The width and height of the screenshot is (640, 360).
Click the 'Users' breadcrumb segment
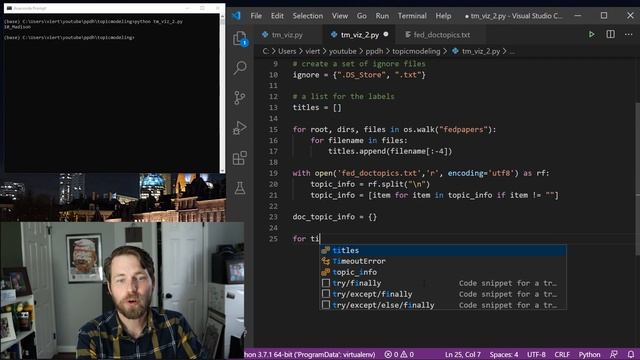(287, 51)
